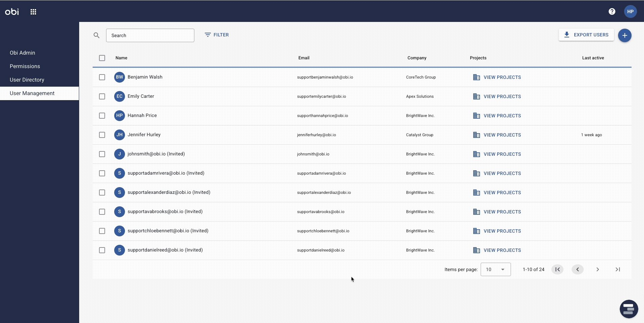Open Permissions from the sidebar
The image size is (644, 323).
[x=25, y=66]
